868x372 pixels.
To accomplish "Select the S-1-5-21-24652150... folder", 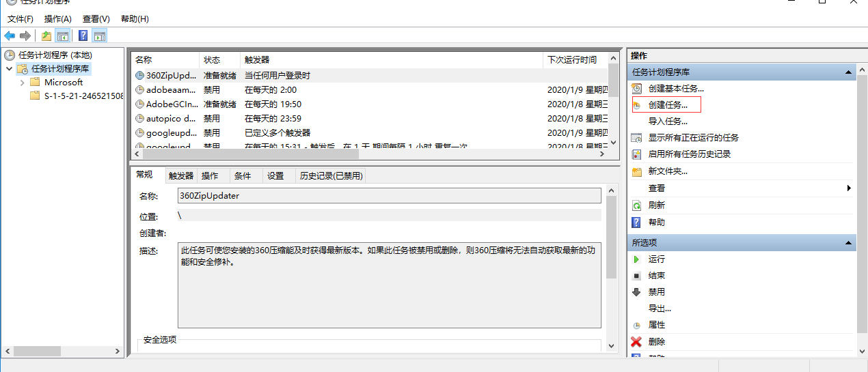I will pyautogui.click(x=83, y=96).
